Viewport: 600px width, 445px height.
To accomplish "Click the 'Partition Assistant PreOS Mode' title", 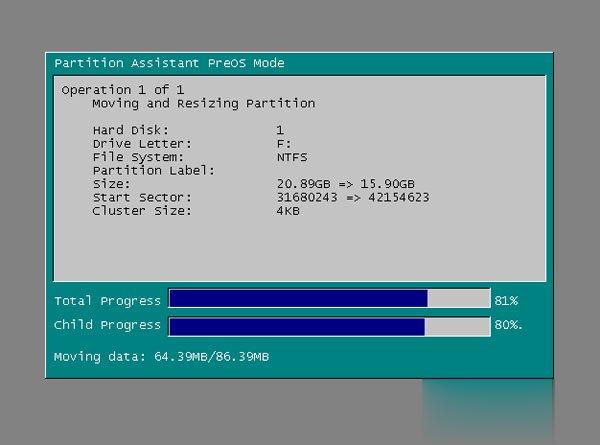I will [x=169, y=63].
